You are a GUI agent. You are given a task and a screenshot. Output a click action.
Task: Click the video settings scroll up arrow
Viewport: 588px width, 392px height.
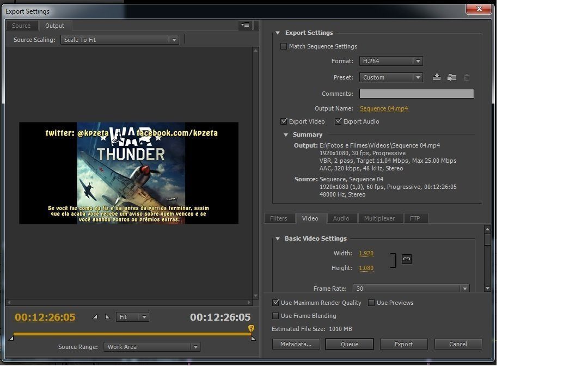tap(487, 229)
